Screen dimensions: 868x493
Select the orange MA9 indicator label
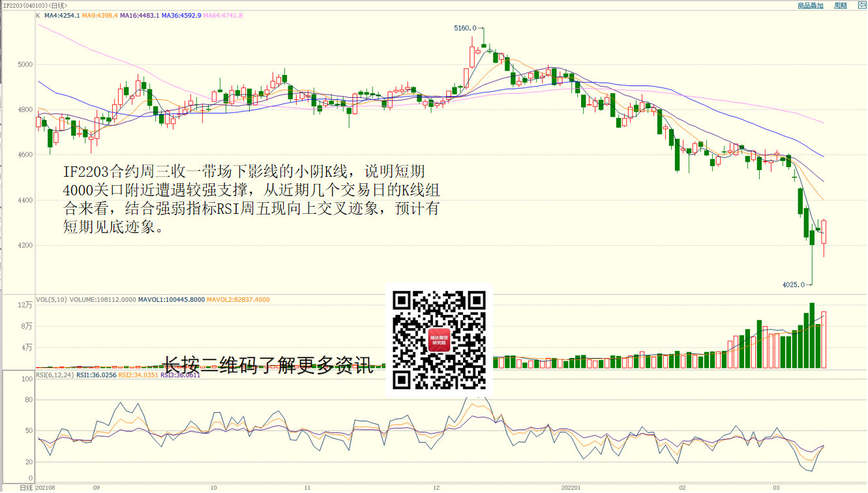pos(100,15)
